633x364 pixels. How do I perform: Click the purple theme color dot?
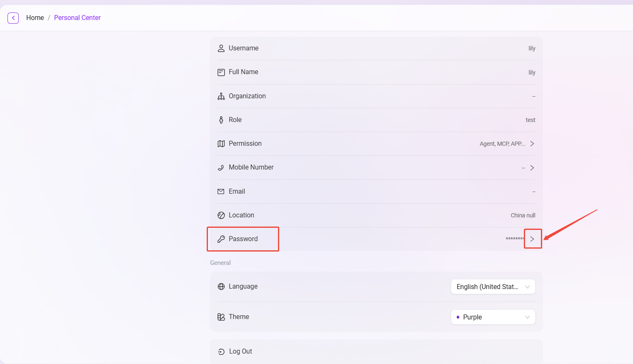458,317
